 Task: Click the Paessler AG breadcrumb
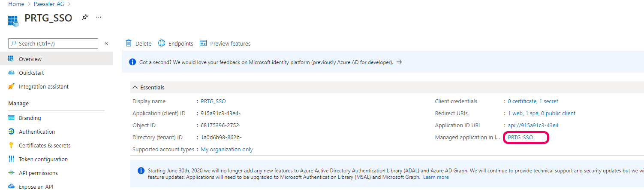point(49,4)
